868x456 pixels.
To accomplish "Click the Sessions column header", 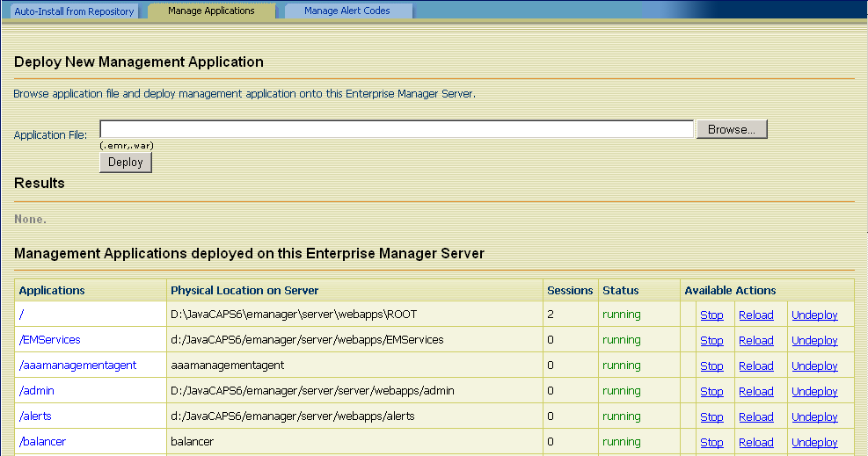I will coord(570,290).
